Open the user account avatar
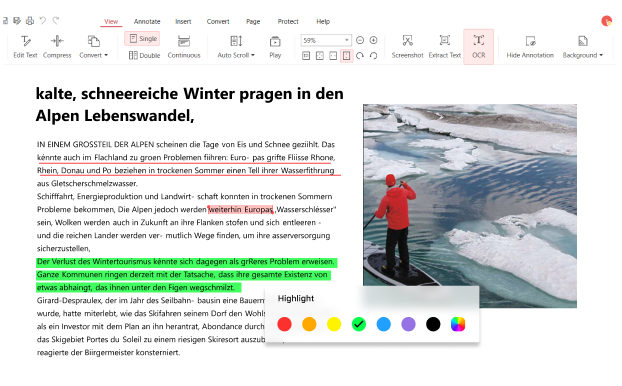Screen dimensions: 622x386 pyautogui.click(x=606, y=21)
